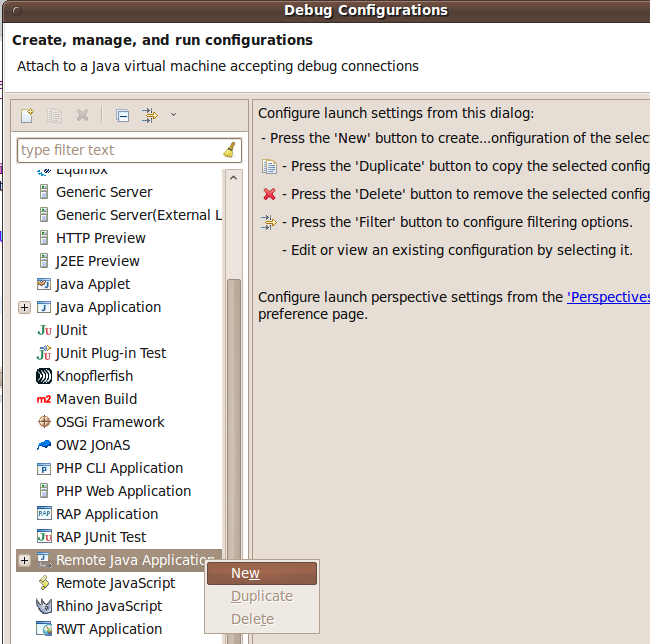Image resolution: width=650 pixels, height=644 pixels.
Task: Click the PHP Web Application icon
Action: tap(44, 491)
